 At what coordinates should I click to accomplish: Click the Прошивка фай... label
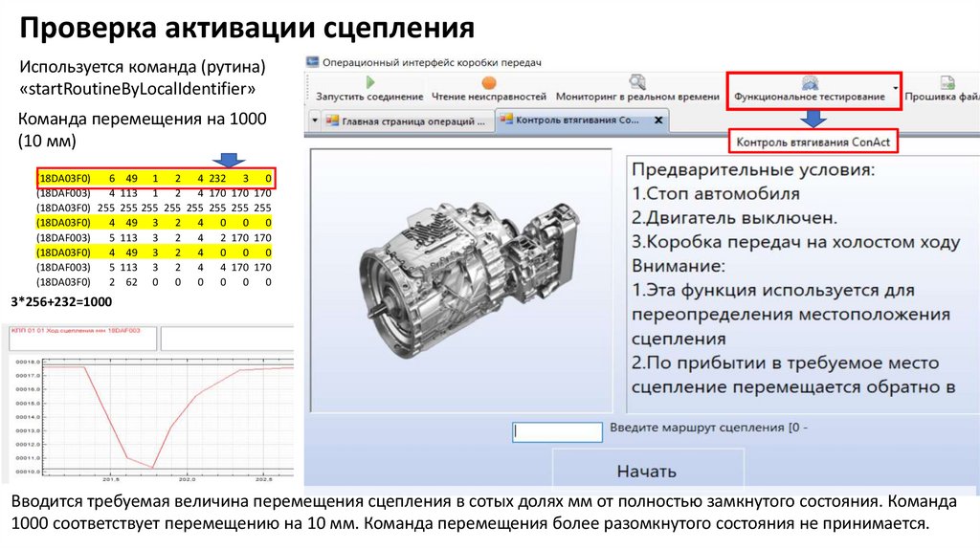(x=942, y=97)
